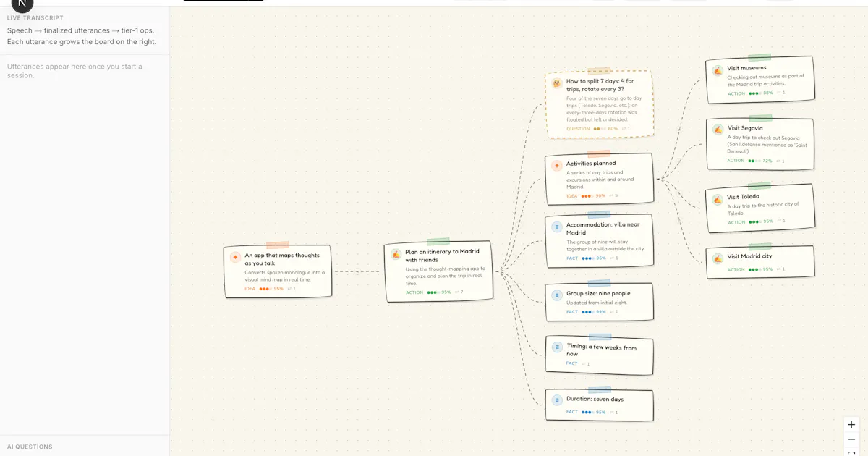This screenshot has width=868, height=456.
Task: Click the 'AI QUESTIONS' panel heading
Action: 30,447
